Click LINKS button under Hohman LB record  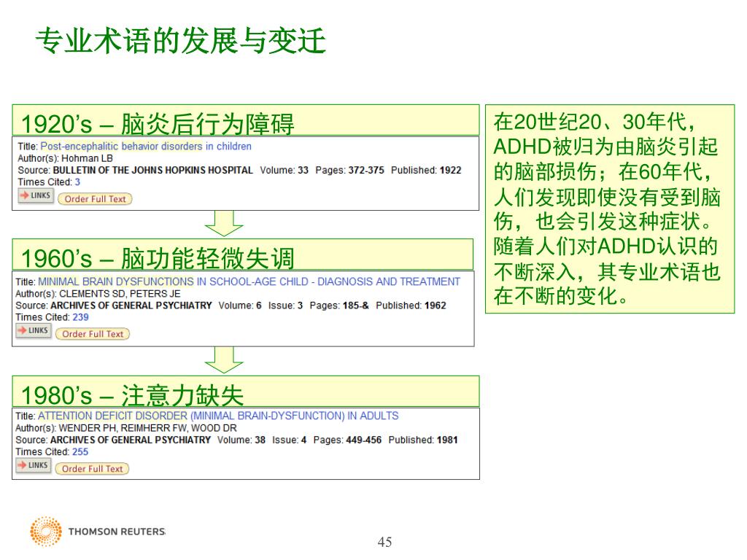[36, 195]
